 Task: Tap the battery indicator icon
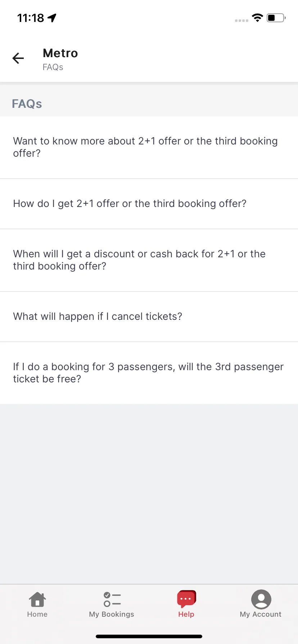pos(276,18)
